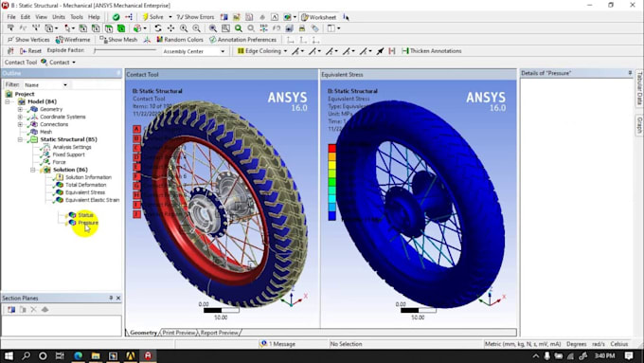Click the annotation 'A' label icon
Image resolution: width=644 pixels, height=363 pixels.
pos(275,17)
